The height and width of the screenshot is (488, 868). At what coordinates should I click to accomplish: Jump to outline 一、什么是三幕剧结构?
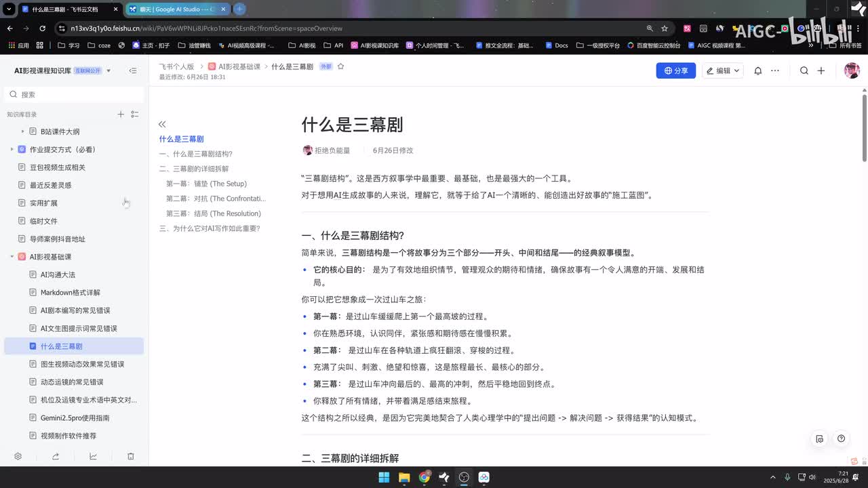click(196, 154)
